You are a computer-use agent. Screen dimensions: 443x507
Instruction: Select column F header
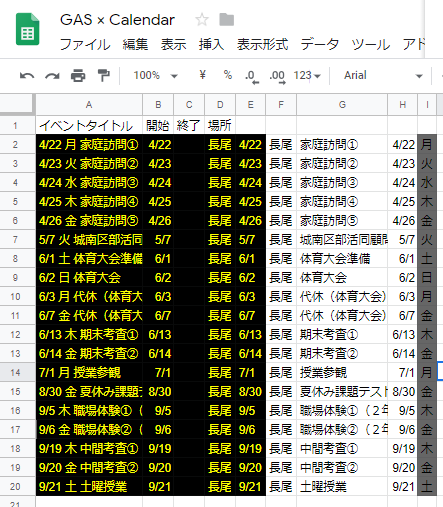[x=281, y=105]
